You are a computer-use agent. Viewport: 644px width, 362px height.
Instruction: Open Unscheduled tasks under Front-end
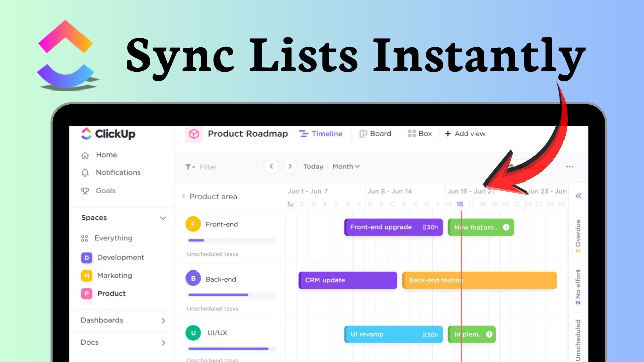tap(212, 254)
